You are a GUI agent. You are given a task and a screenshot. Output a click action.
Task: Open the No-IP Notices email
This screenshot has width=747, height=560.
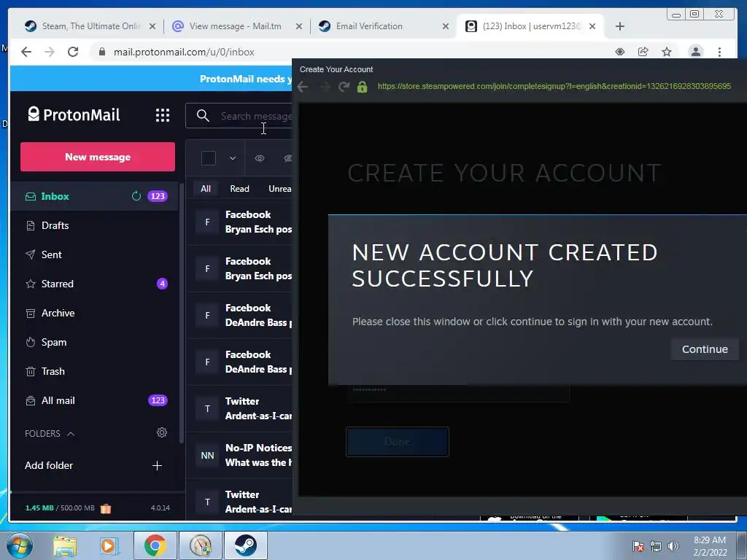[239, 455]
